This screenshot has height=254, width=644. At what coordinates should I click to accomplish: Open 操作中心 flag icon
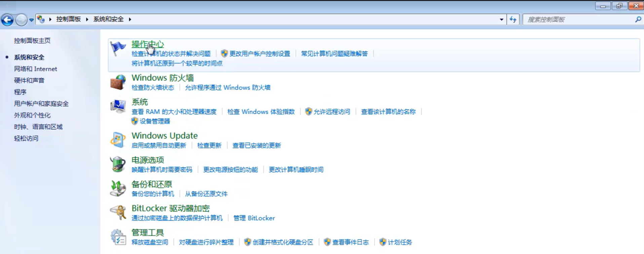point(118,49)
